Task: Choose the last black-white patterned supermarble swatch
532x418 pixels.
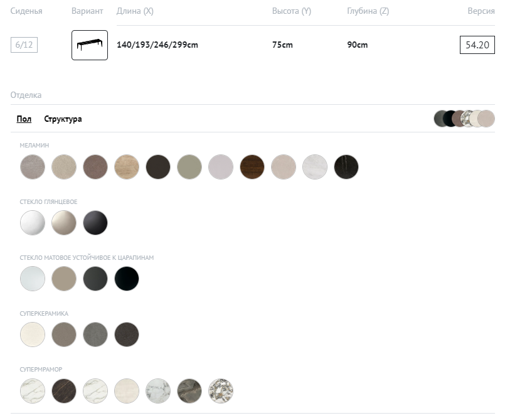Action: (x=221, y=390)
